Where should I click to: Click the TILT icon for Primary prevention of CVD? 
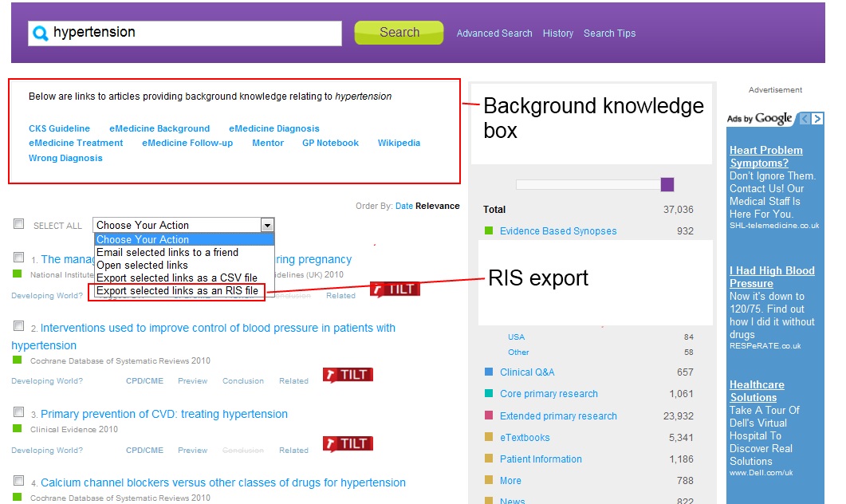[x=348, y=444]
